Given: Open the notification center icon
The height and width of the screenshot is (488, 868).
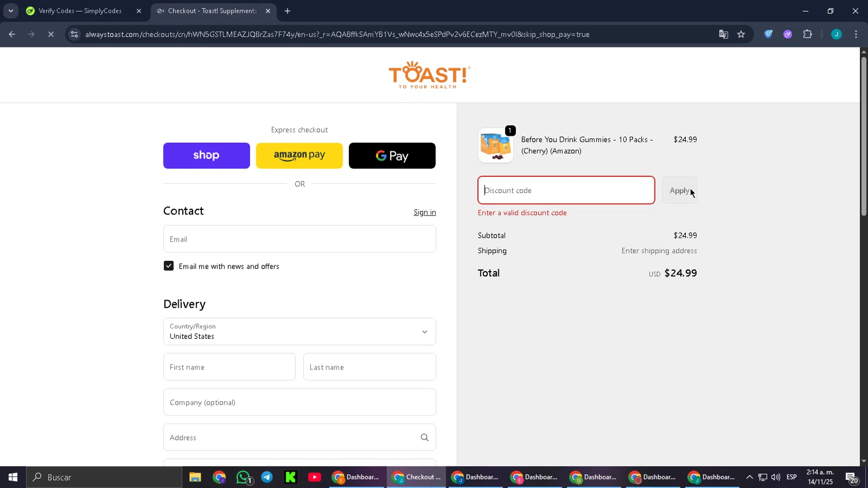Looking at the screenshot, I should click(x=852, y=477).
